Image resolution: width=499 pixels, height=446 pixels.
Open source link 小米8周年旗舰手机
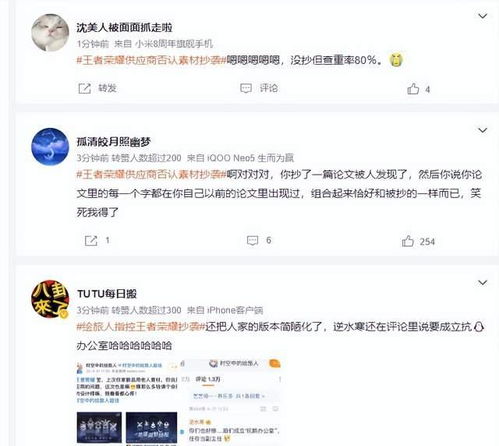tap(174, 44)
